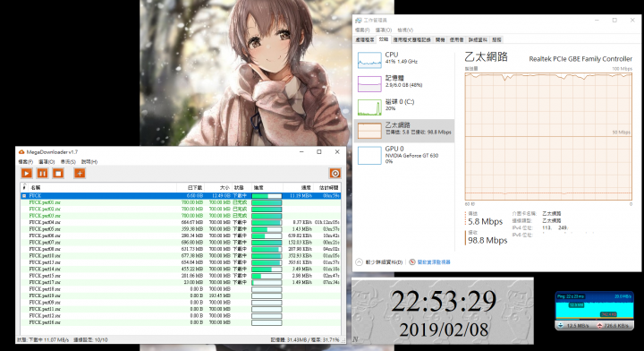Switch to the 處理程序 tab in Task Manager
This screenshot has height=351, width=644.
[x=365, y=40]
